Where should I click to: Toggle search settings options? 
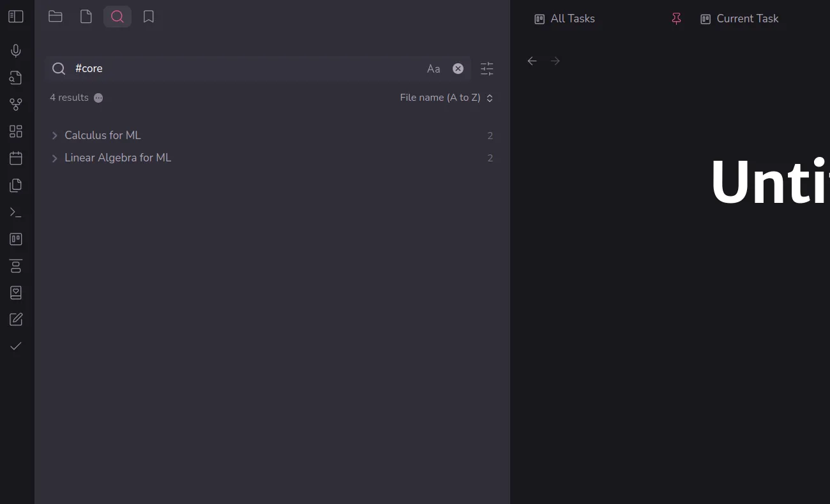click(x=487, y=69)
